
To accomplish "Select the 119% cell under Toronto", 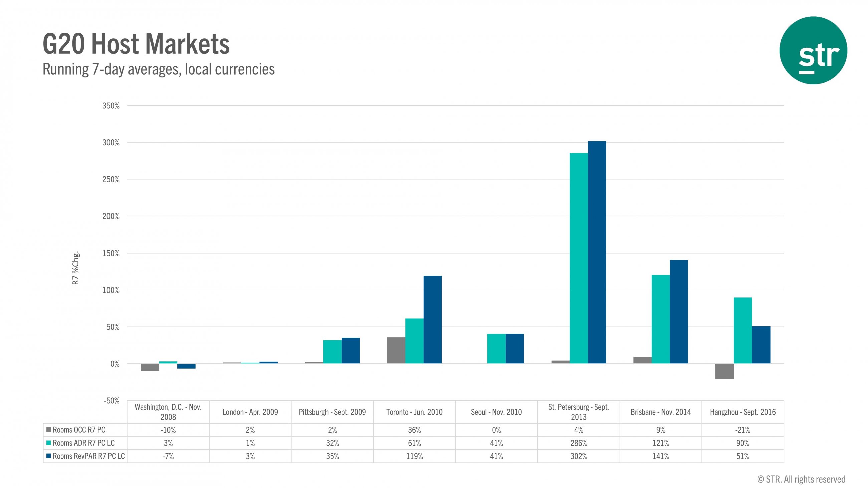I will point(414,456).
